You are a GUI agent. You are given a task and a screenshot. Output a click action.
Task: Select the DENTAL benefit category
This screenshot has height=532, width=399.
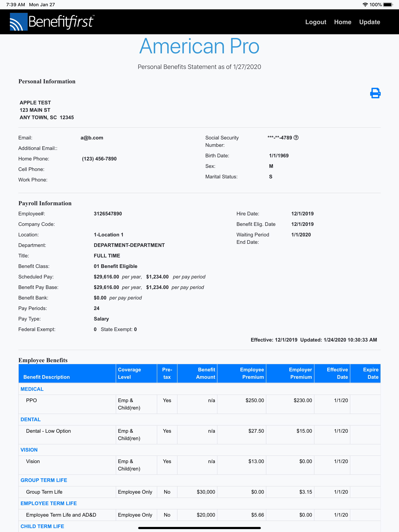[31, 419]
